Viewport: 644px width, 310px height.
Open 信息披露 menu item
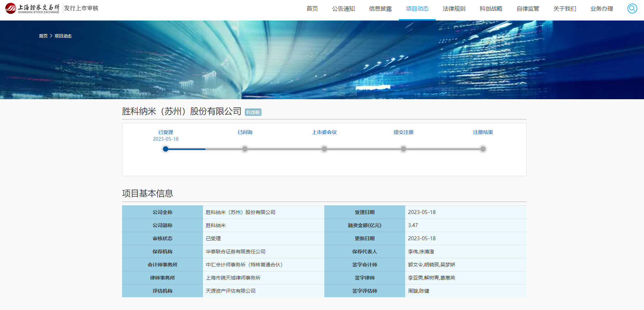tap(380, 9)
